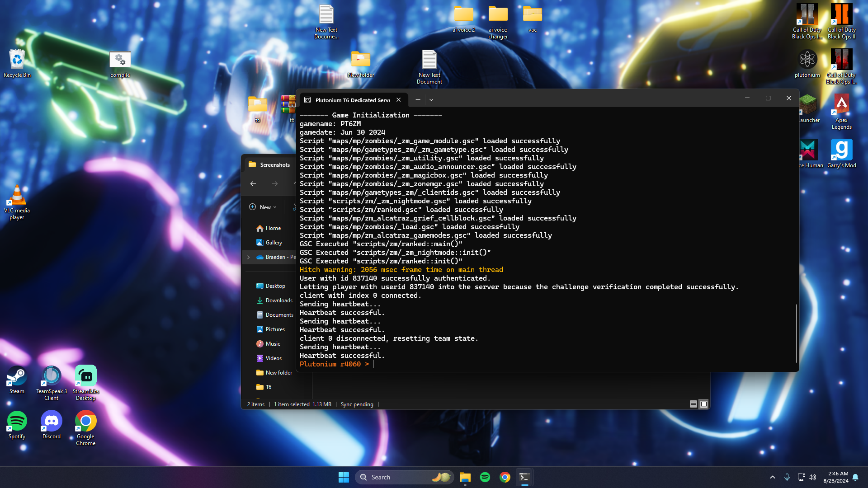868x488 pixels.
Task: Close the Plutonium T6 terminal tab
Action: (x=398, y=100)
